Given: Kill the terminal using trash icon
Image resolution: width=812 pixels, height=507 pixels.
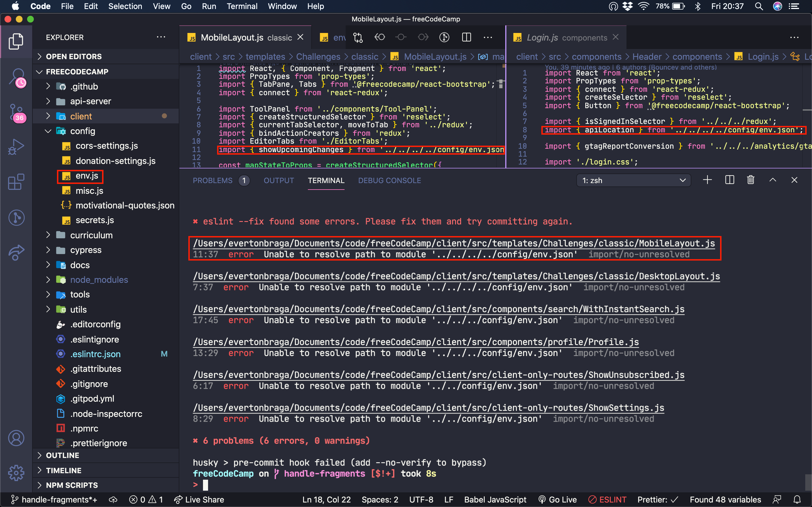Looking at the screenshot, I should point(751,180).
